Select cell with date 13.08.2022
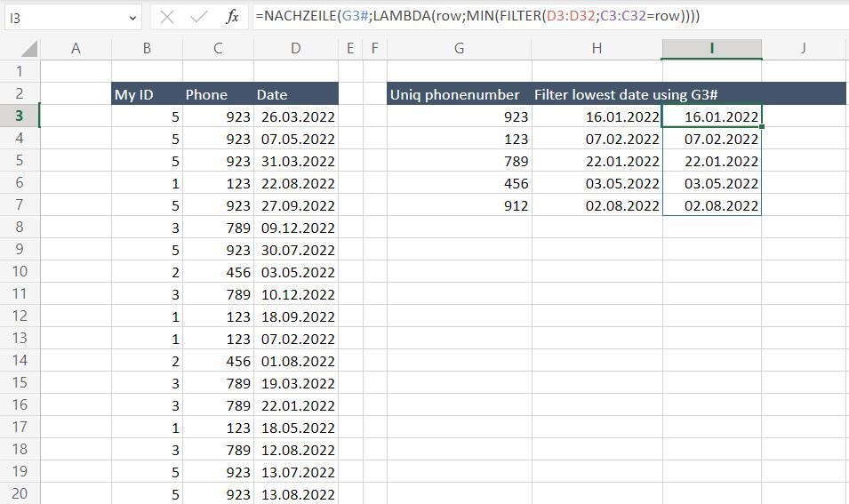This screenshot has width=849, height=504. pos(296,493)
